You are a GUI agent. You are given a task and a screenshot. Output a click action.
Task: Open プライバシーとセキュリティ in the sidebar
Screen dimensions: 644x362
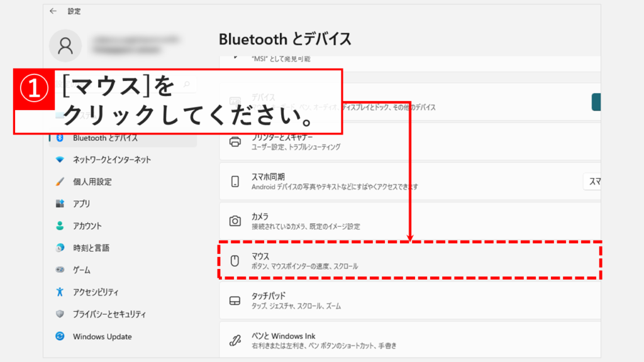123,314
